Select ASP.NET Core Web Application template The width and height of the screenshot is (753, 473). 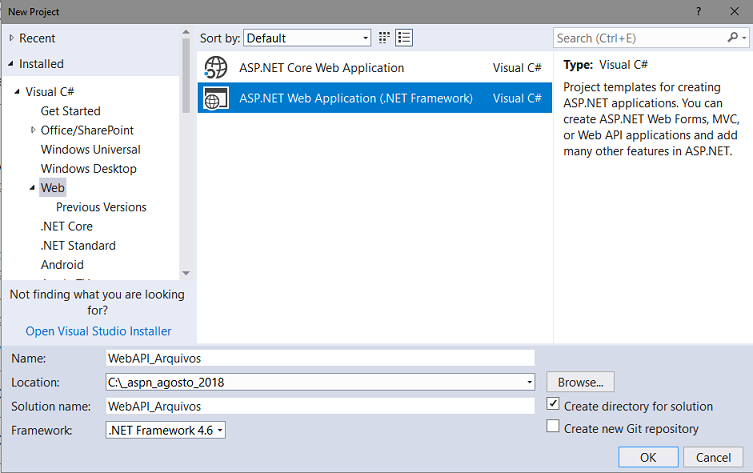375,68
